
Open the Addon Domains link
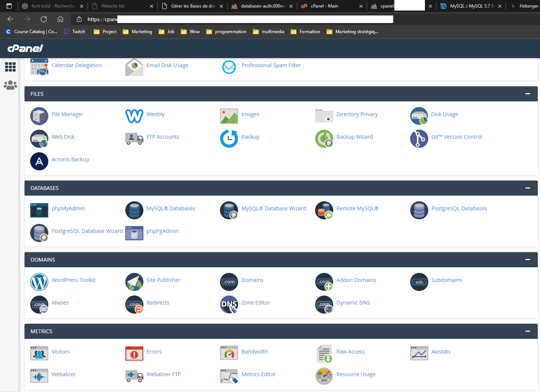(356, 280)
